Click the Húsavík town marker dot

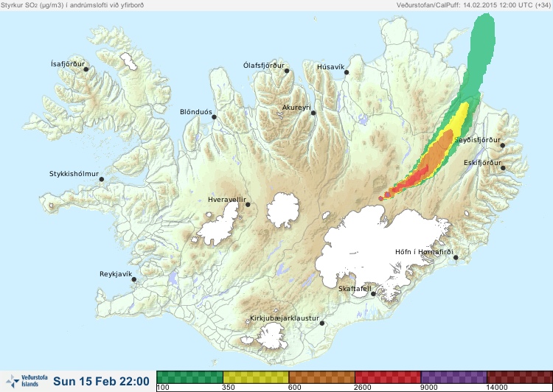(347, 72)
